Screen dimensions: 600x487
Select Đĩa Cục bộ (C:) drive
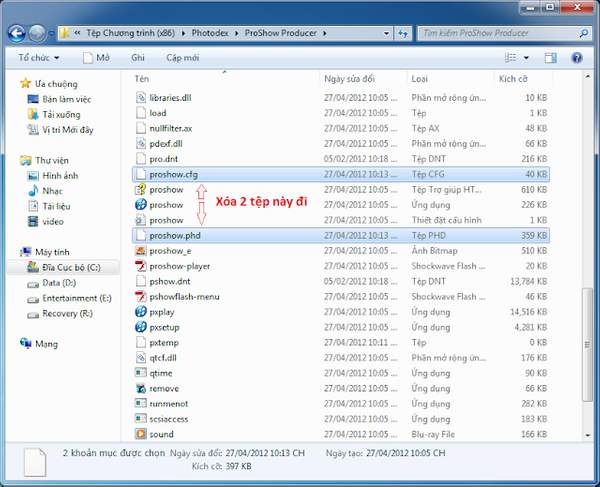[x=64, y=267]
